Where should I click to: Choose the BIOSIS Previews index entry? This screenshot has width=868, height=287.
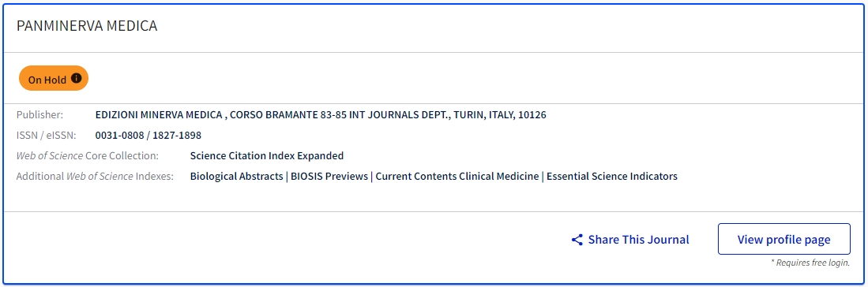(x=329, y=177)
